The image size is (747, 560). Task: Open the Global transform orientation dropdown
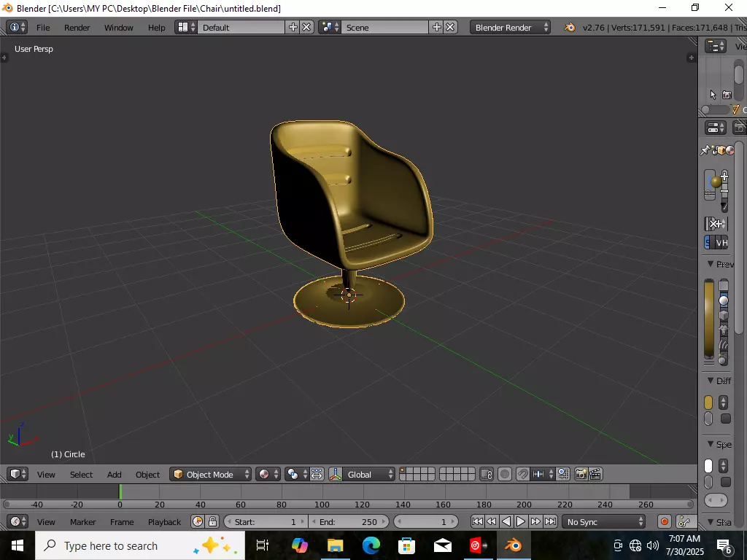tap(368, 474)
